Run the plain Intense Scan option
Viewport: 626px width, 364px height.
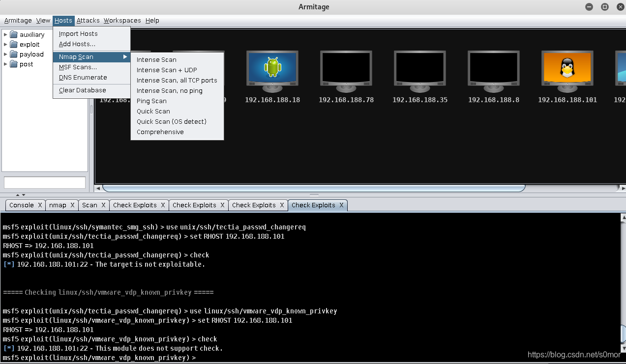click(177, 60)
